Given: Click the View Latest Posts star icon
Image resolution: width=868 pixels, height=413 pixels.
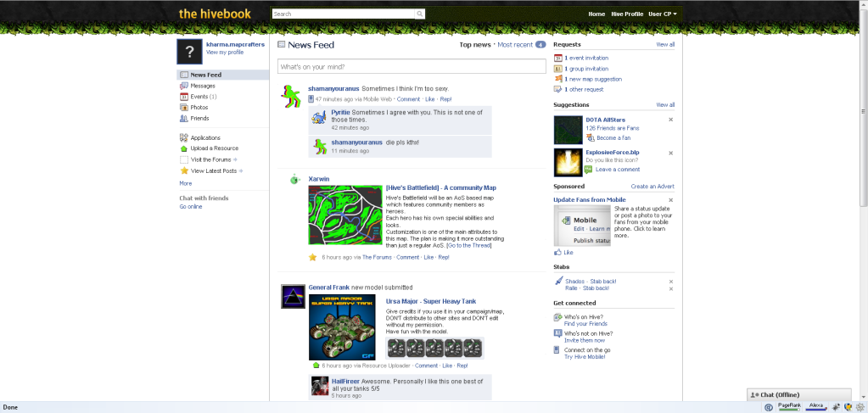Looking at the screenshot, I should [x=184, y=170].
